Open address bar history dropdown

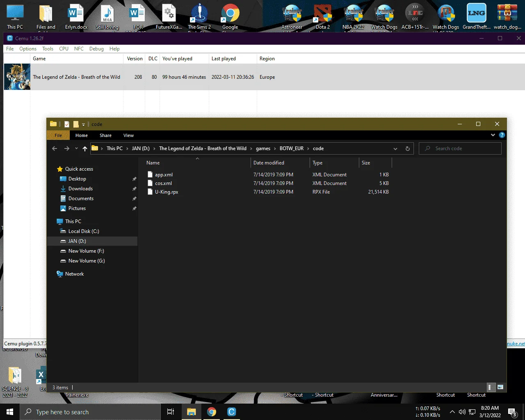(x=395, y=148)
